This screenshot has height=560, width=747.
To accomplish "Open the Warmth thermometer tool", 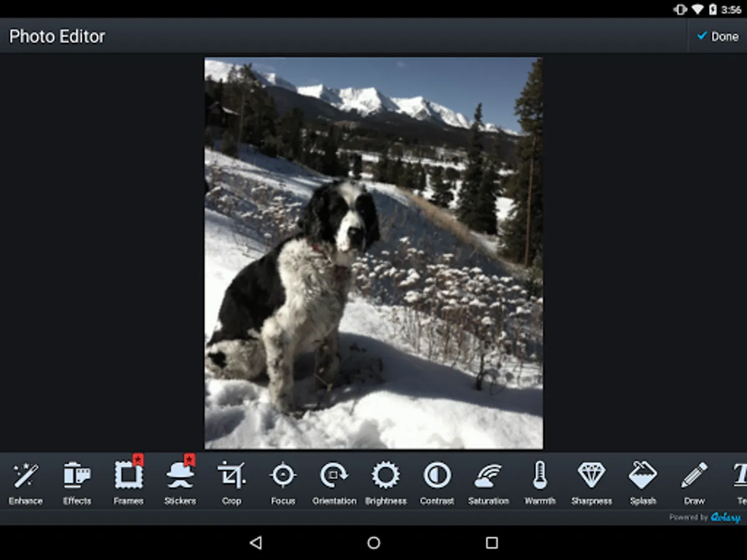I will 540,483.
